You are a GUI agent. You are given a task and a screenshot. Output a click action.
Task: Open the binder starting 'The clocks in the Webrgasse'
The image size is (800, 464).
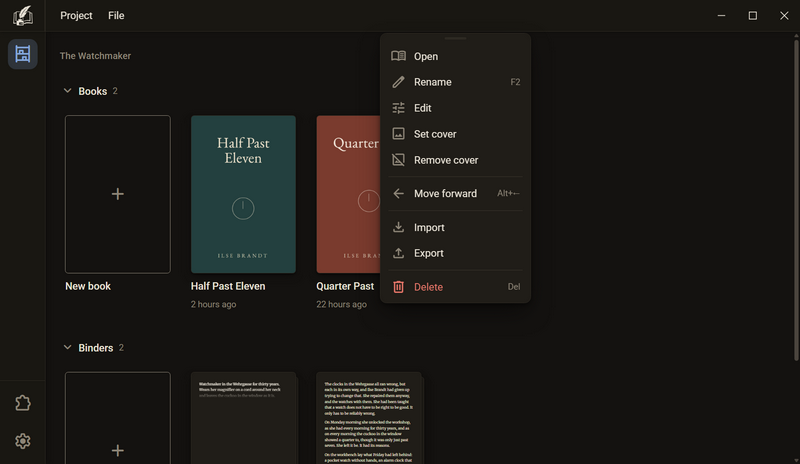coord(369,418)
